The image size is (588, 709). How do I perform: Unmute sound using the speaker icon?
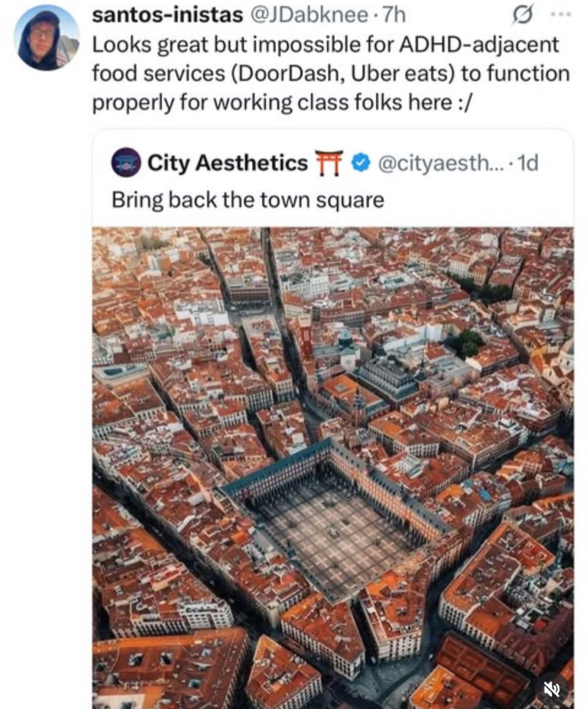tap(552, 689)
